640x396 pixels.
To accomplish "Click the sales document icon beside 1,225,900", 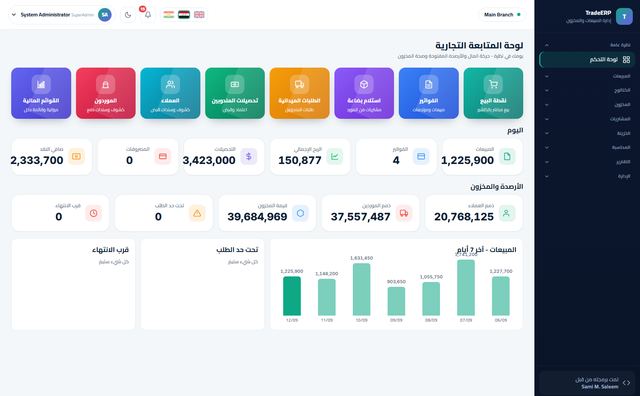I will pyautogui.click(x=507, y=156).
